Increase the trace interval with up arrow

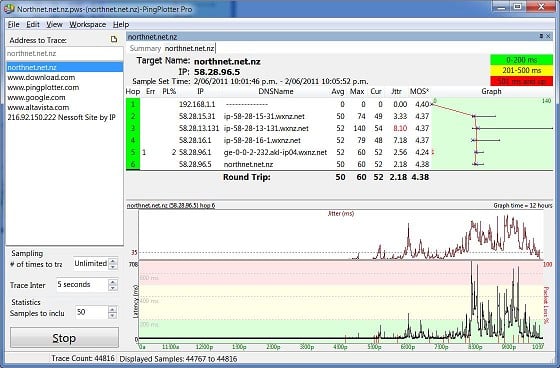113,282
